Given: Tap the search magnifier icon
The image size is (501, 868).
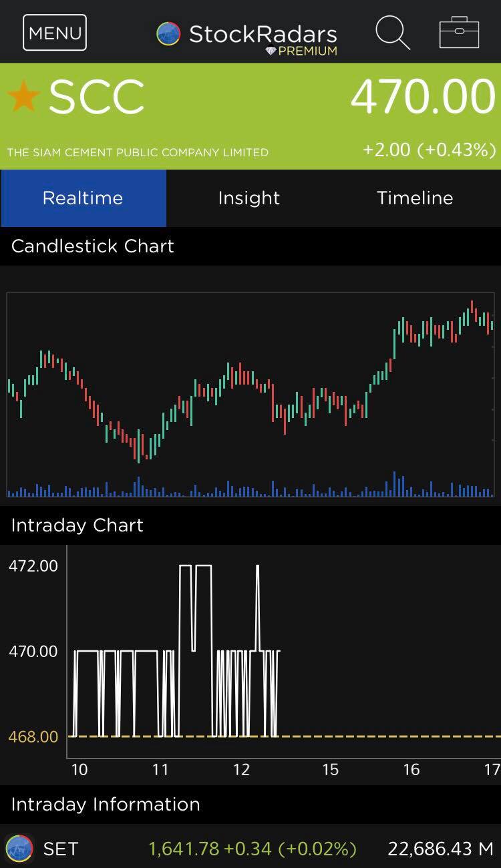Looking at the screenshot, I should click(392, 32).
